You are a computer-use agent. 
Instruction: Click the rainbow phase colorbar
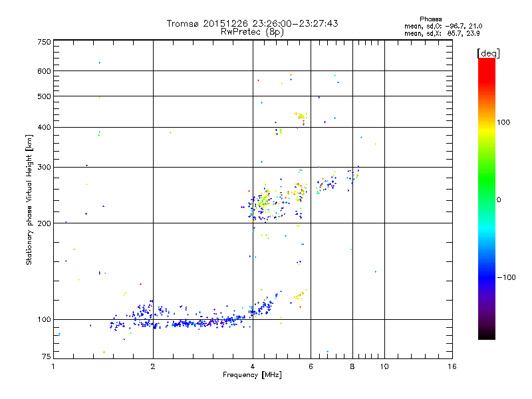point(487,199)
